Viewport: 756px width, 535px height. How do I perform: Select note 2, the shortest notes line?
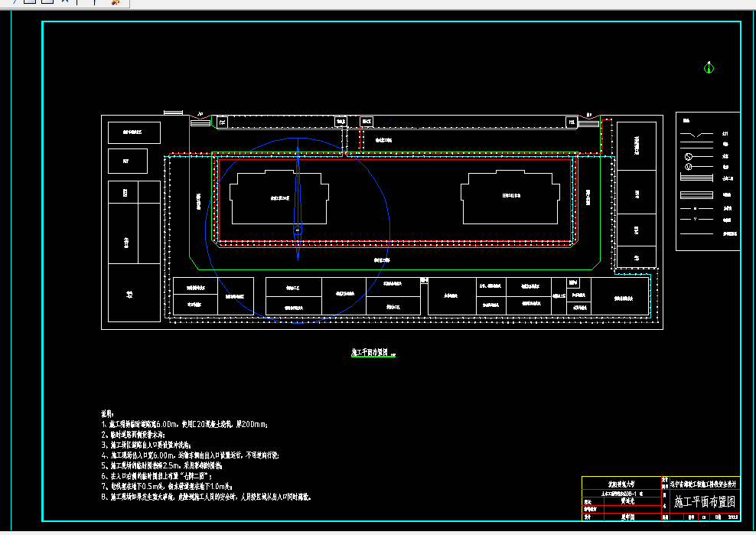(x=132, y=435)
